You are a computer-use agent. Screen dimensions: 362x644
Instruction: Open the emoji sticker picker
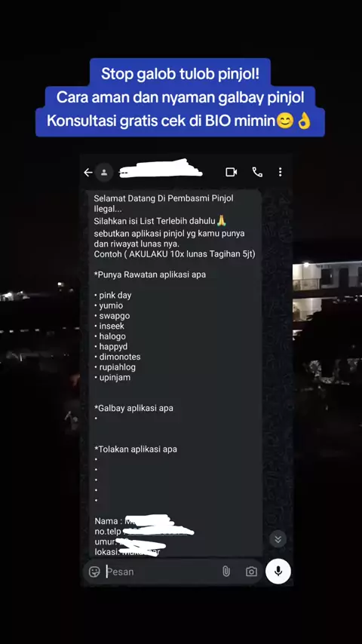[x=94, y=572]
